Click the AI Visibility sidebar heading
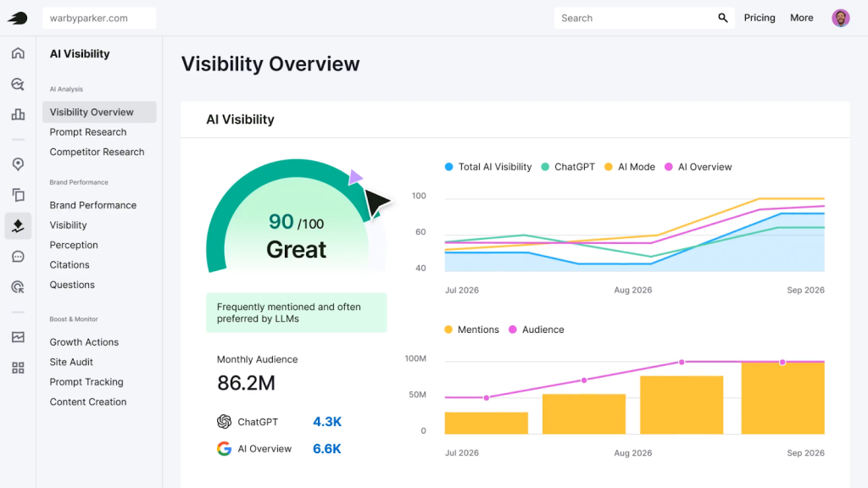868x488 pixels. tap(80, 53)
